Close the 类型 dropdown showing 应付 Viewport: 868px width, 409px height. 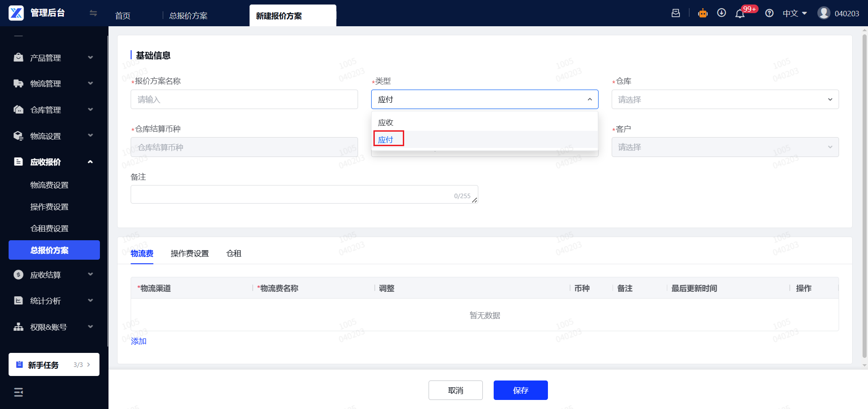pos(485,100)
